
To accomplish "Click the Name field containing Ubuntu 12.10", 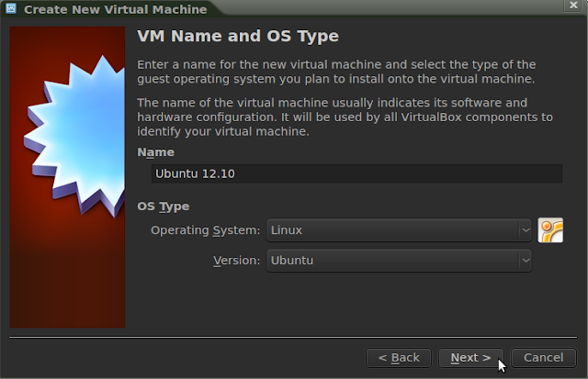I will [356, 174].
